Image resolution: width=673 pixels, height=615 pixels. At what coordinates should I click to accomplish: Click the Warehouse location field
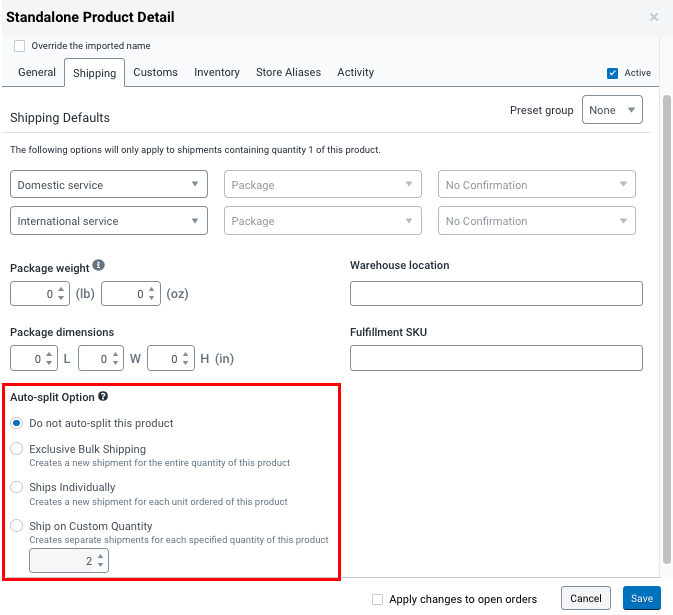coord(496,294)
